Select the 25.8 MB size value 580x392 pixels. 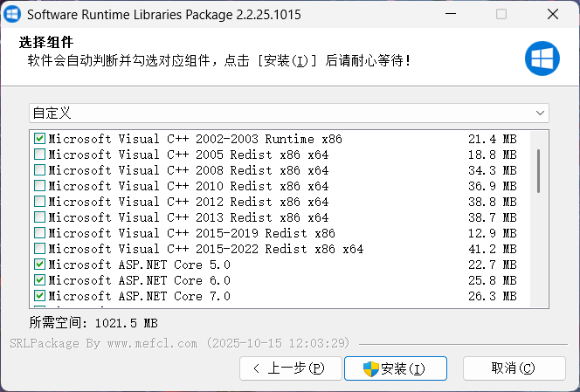tap(493, 280)
